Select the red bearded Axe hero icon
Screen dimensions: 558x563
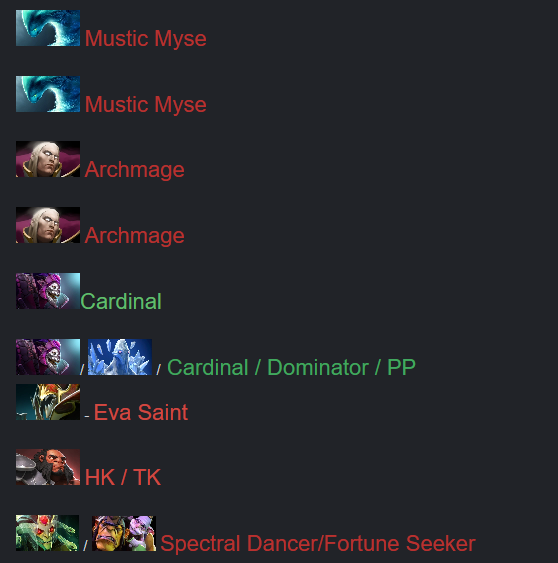pos(48,467)
